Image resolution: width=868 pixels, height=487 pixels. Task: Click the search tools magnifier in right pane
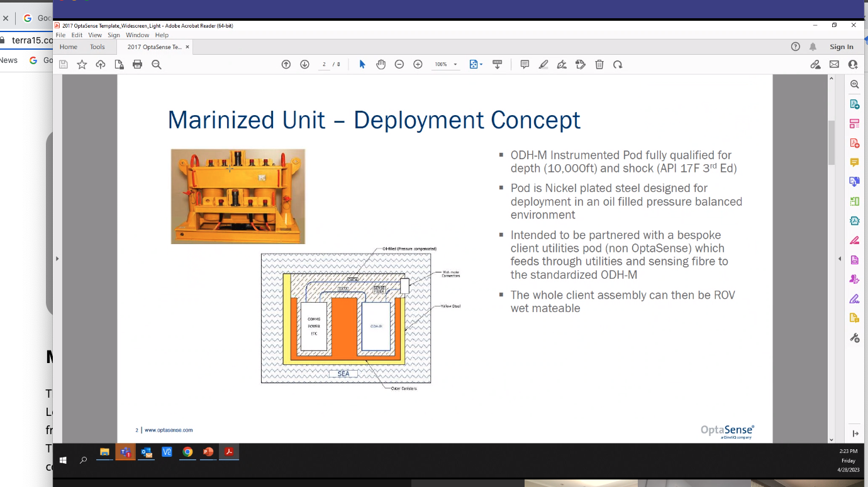[x=854, y=84]
